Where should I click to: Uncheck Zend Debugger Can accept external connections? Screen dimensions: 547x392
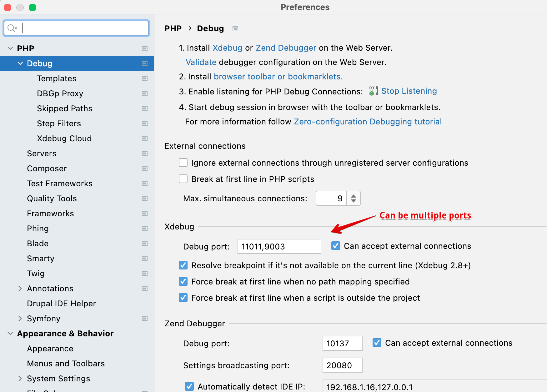pyautogui.click(x=377, y=343)
